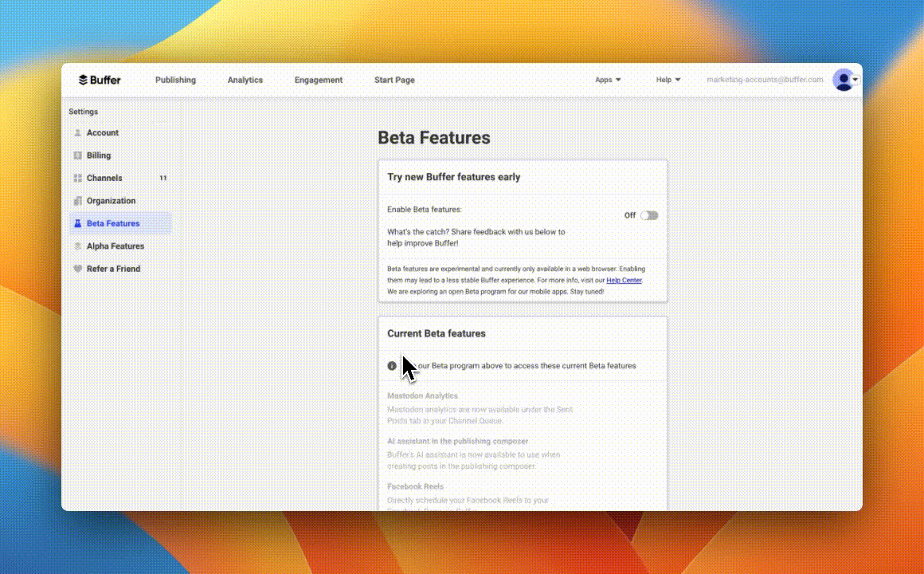Click the Refer a Friend heart icon
Image resolution: width=924 pixels, height=574 pixels.
coord(77,269)
